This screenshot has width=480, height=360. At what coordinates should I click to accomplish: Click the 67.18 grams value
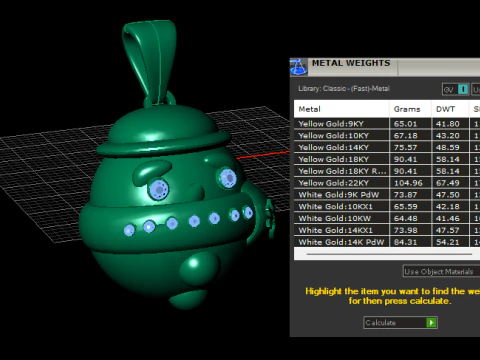coord(405,136)
